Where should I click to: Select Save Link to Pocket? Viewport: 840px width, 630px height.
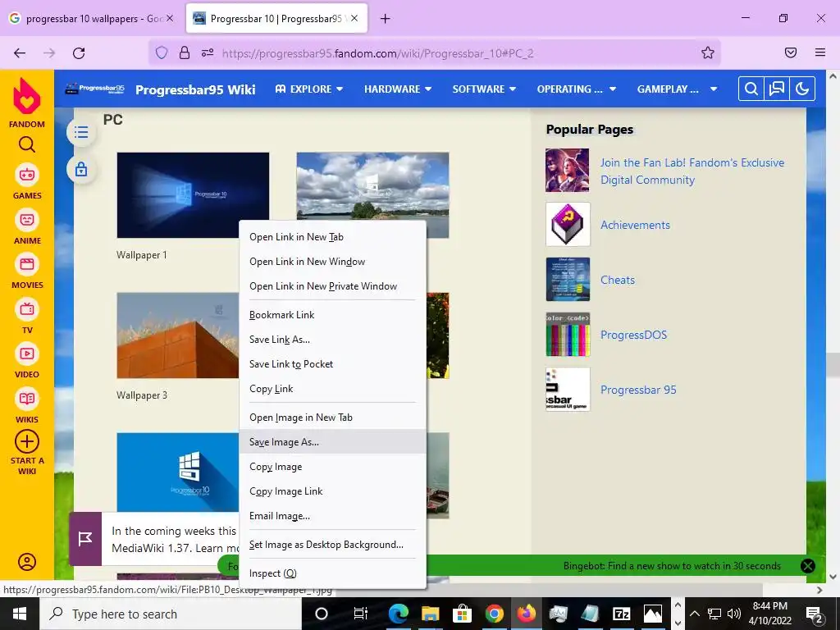click(333, 364)
